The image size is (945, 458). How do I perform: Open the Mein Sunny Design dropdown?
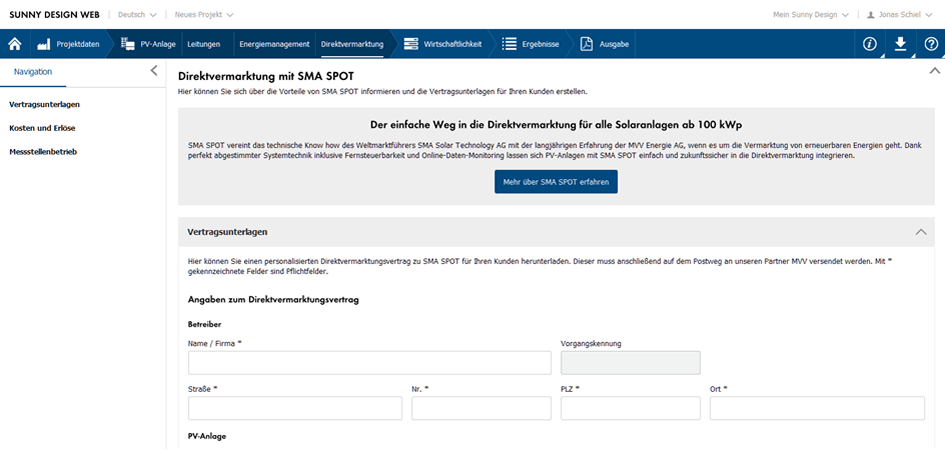tap(810, 15)
